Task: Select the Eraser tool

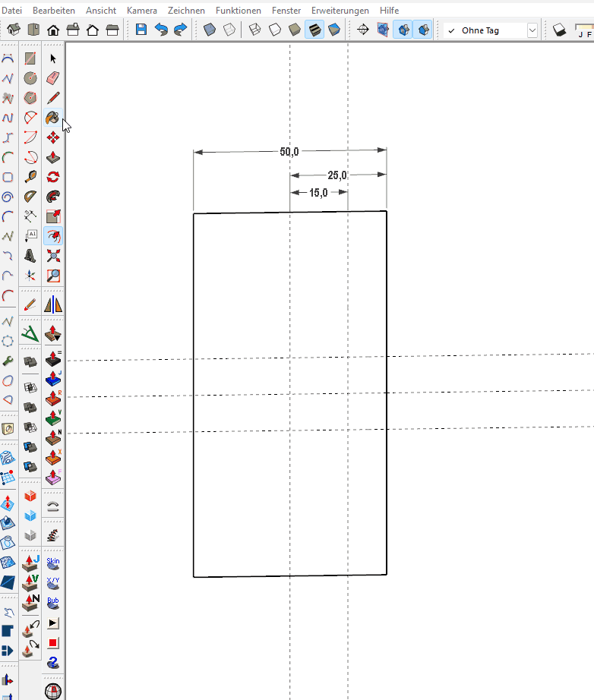Action: point(53,78)
